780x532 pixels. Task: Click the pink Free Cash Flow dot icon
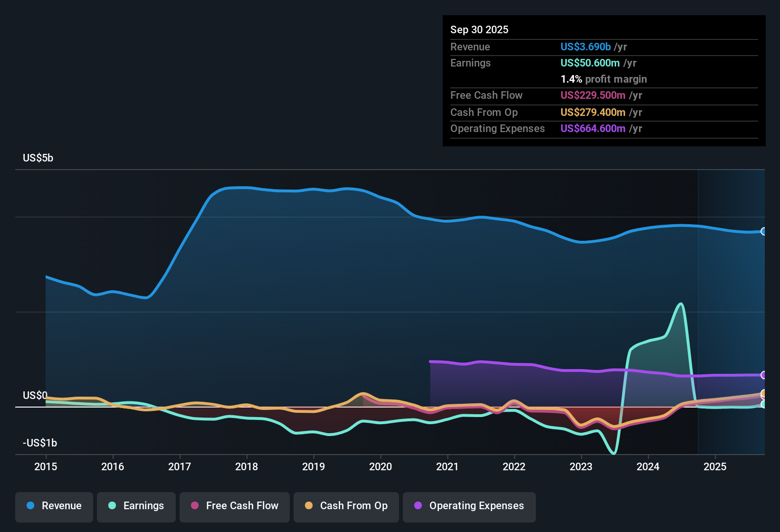coord(194,506)
